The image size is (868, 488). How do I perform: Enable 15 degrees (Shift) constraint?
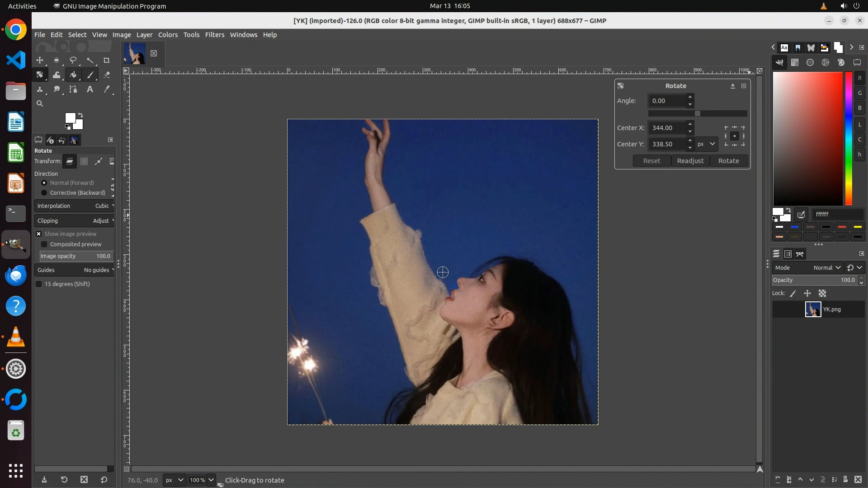(x=39, y=284)
